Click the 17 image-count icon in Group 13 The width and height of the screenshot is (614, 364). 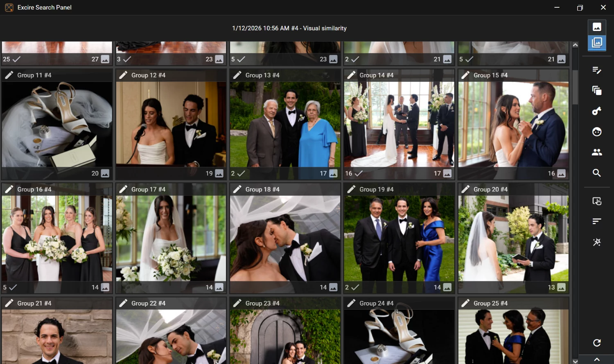pos(334,173)
